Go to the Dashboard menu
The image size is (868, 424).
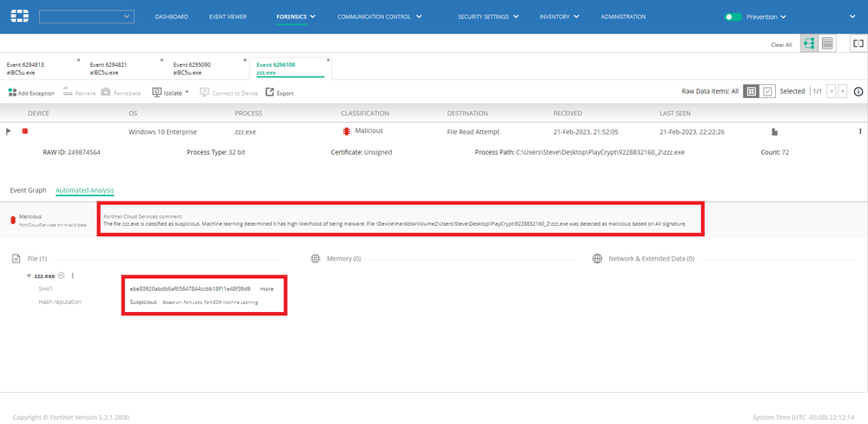pyautogui.click(x=171, y=17)
